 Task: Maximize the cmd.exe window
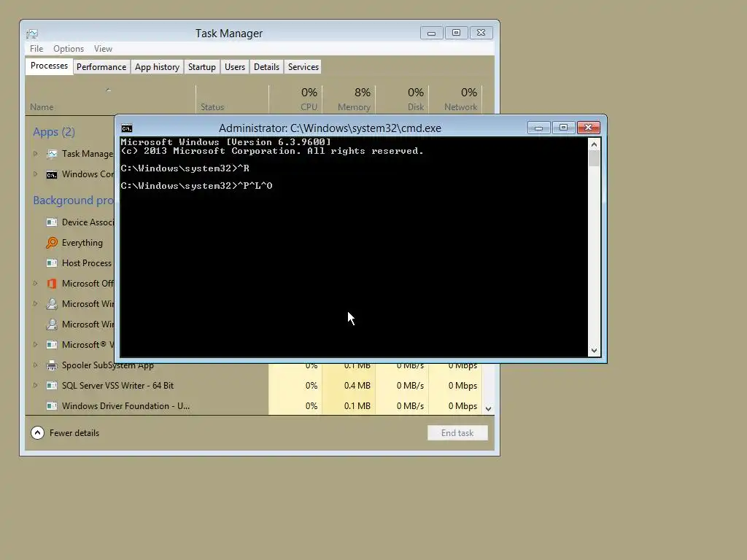click(x=564, y=128)
